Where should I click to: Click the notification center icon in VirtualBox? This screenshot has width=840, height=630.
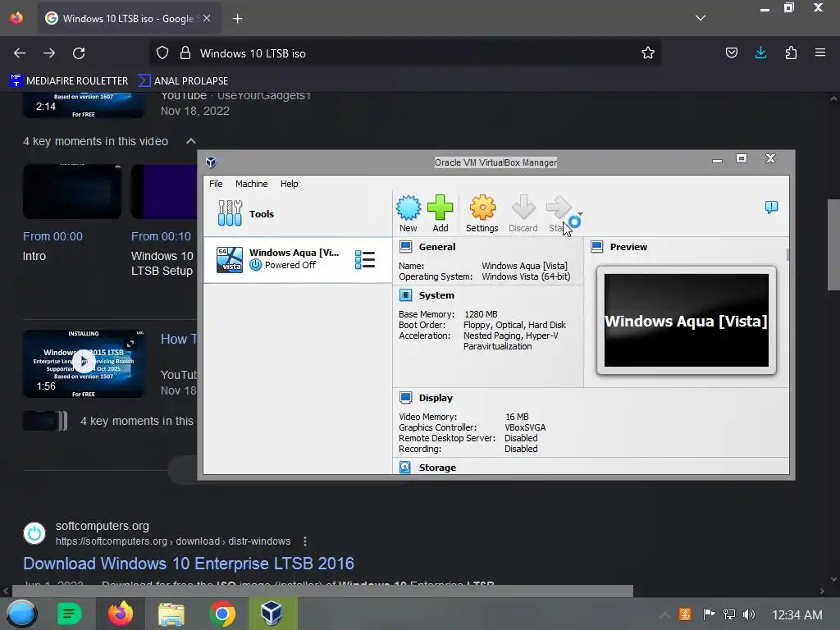(771, 208)
